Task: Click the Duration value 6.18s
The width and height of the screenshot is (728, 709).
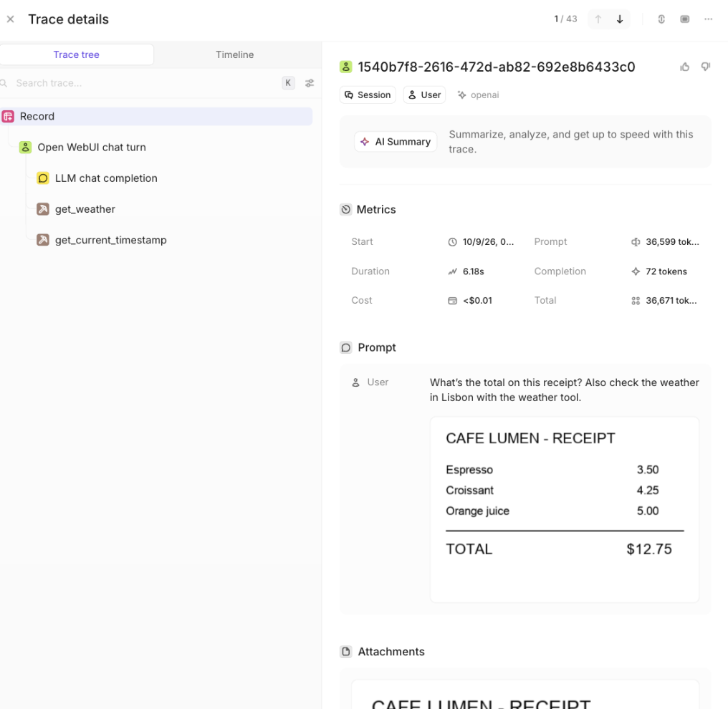Action: tap(473, 271)
